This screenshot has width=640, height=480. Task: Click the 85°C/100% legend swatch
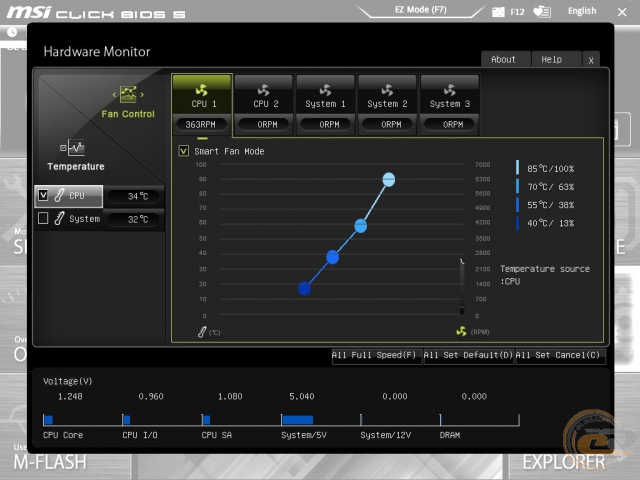(x=518, y=168)
